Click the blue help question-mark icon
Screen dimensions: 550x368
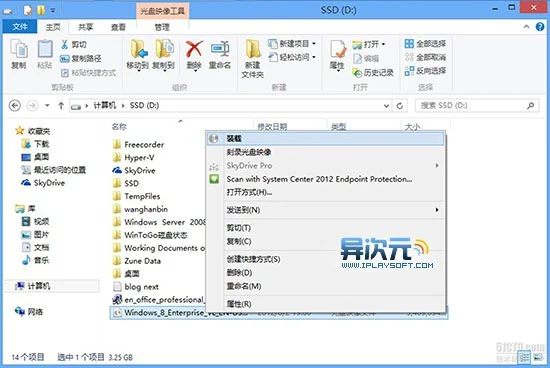click(540, 27)
